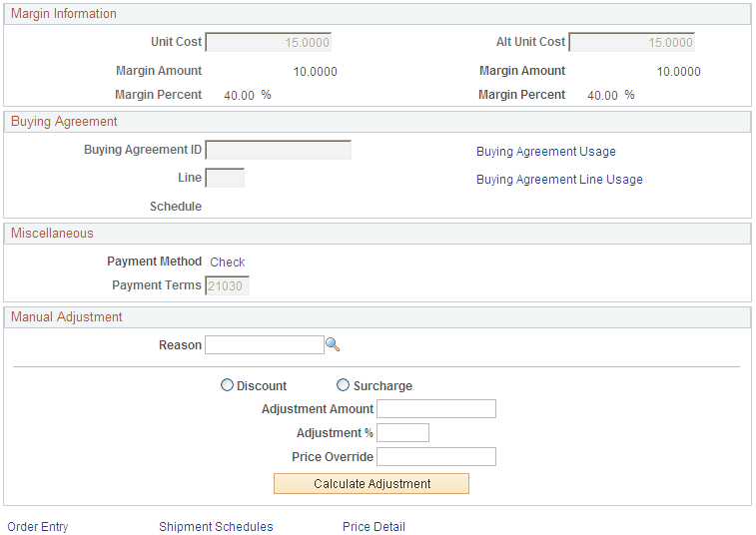Click the Adjustment % field
This screenshot has width=756, height=535.
[403, 433]
